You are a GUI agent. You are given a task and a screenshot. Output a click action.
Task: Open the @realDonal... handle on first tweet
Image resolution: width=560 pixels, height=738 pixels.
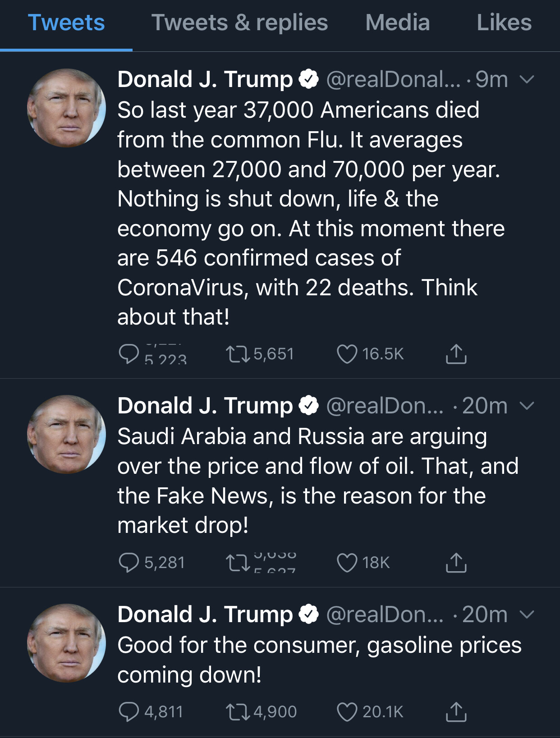click(x=393, y=80)
